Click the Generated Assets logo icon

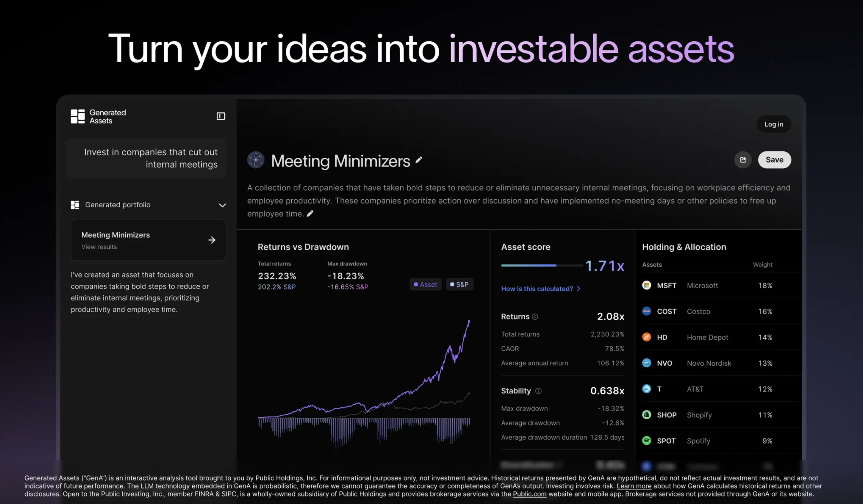[78, 116]
